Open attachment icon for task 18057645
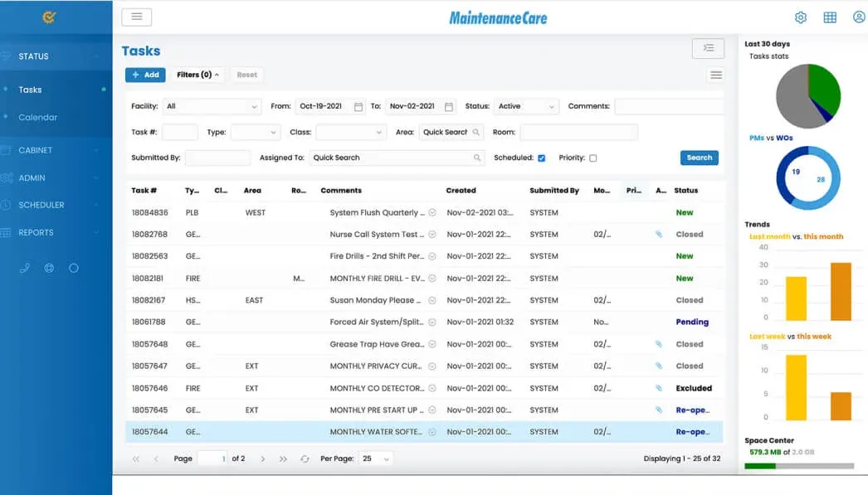868x495 pixels. coord(659,410)
